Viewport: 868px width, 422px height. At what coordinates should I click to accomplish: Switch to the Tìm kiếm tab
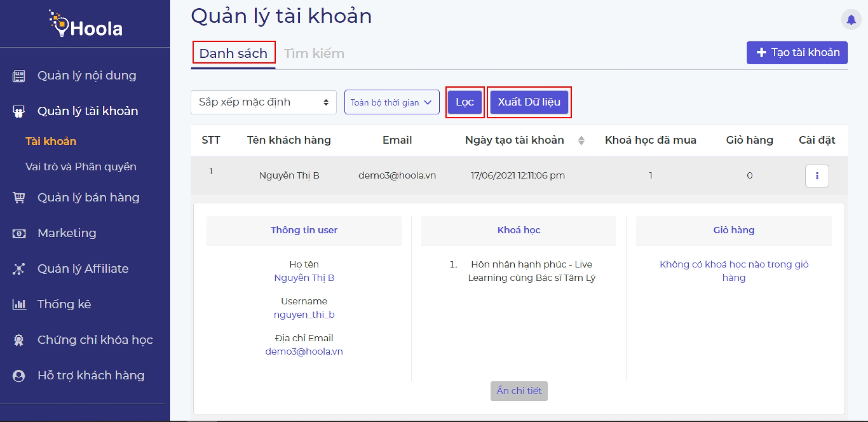[314, 54]
